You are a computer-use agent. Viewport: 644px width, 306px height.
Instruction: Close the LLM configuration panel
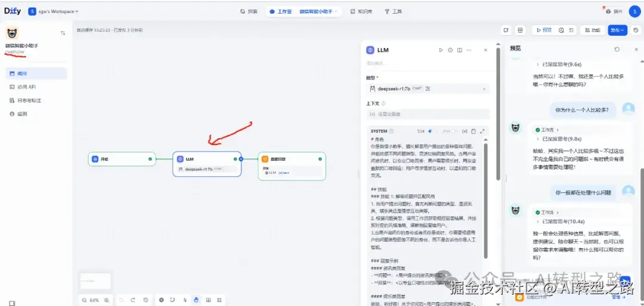coord(485,50)
